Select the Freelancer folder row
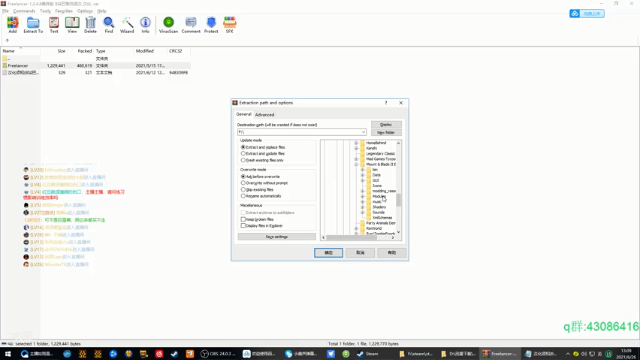The image size is (640, 360). pyautogui.click(x=96, y=65)
